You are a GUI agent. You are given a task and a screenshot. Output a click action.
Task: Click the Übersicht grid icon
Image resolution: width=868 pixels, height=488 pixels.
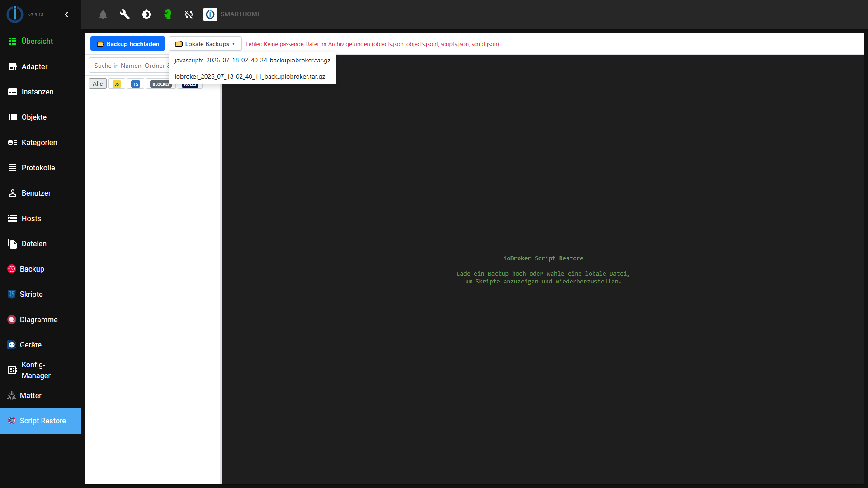coord(13,41)
